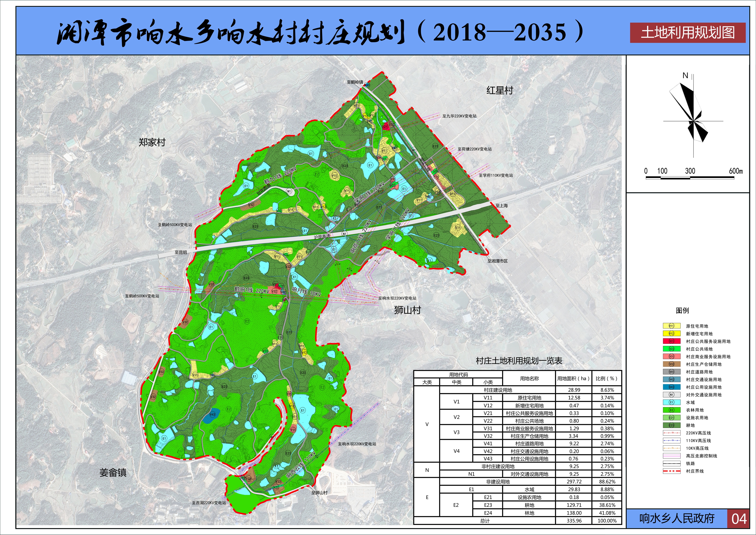Click the 至九华220KV变电站 label
The image size is (756, 535).
pyautogui.click(x=459, y=116)
